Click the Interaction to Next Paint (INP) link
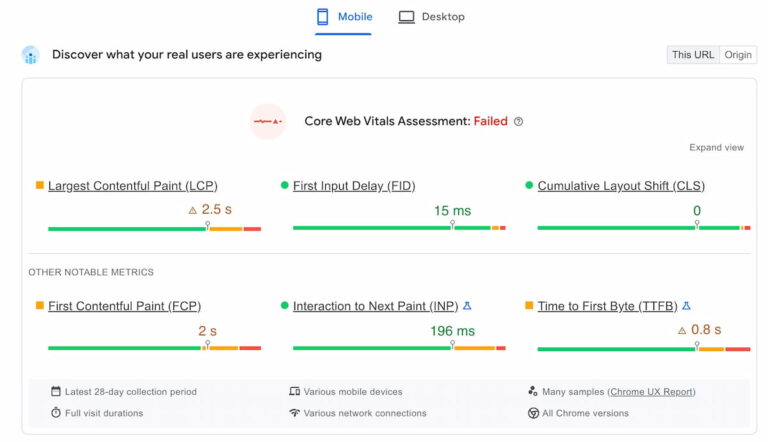The image size is (768, 442). (x=375, y=306)
